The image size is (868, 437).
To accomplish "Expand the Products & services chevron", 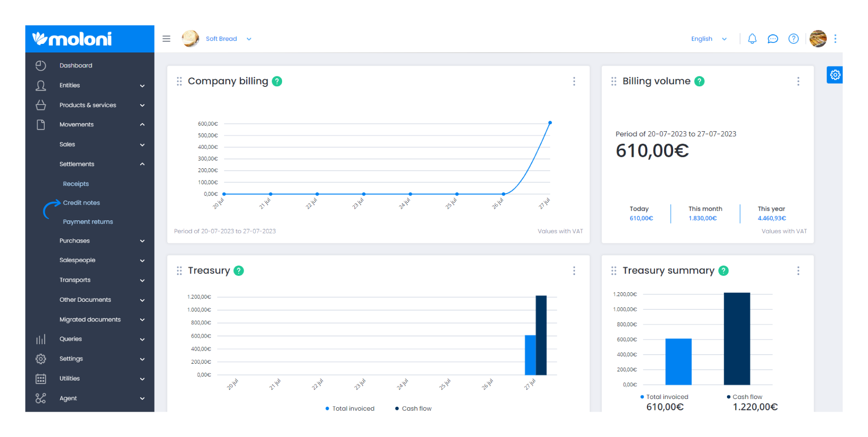I will coord(142,105).
